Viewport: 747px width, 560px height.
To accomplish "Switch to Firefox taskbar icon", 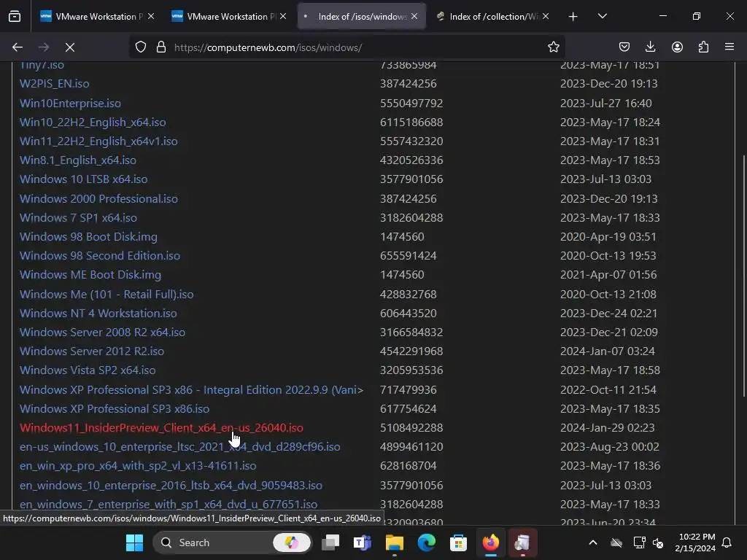I will pyautogui.click(x=491, y=542).
